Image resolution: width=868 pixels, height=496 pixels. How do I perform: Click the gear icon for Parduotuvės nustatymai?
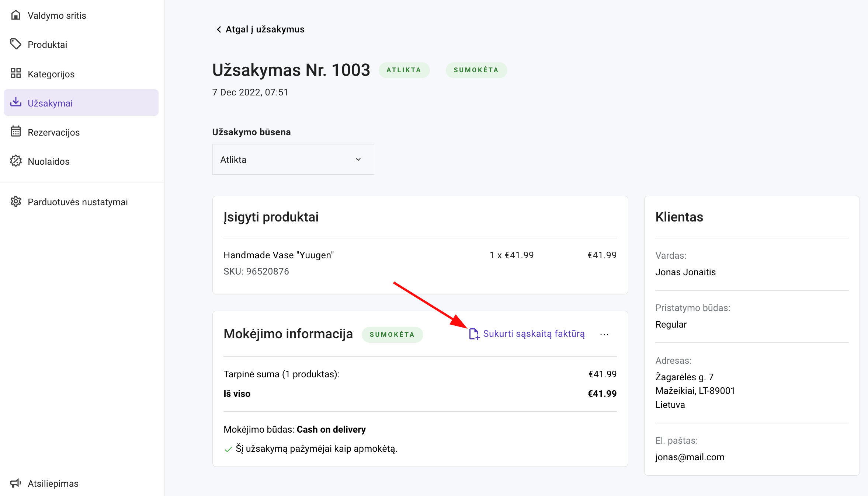click(15, 202)
